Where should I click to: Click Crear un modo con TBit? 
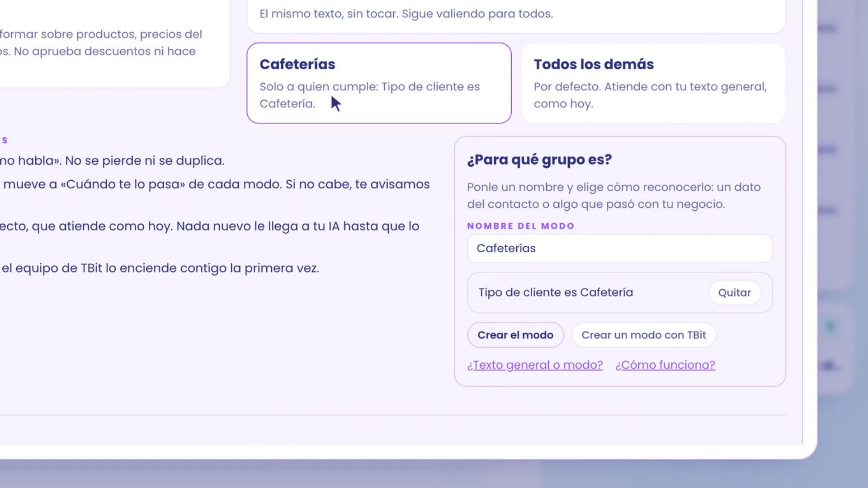click(x=643, y=335)
